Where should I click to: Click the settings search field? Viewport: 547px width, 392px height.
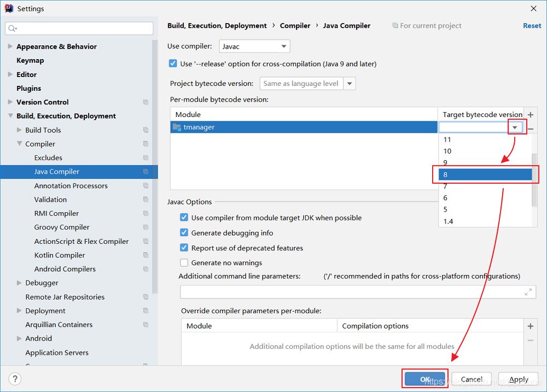pyautogui.click(x=79, y=28)
